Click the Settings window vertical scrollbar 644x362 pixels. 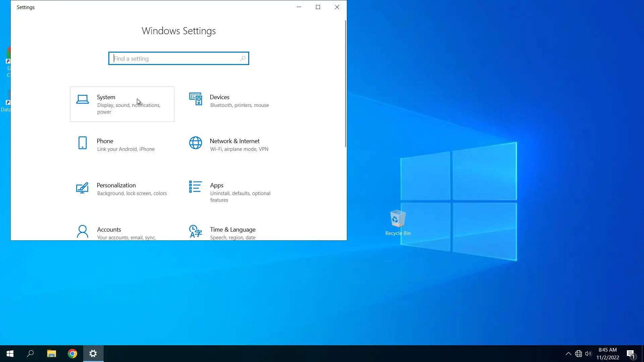[x=345, y=84]
